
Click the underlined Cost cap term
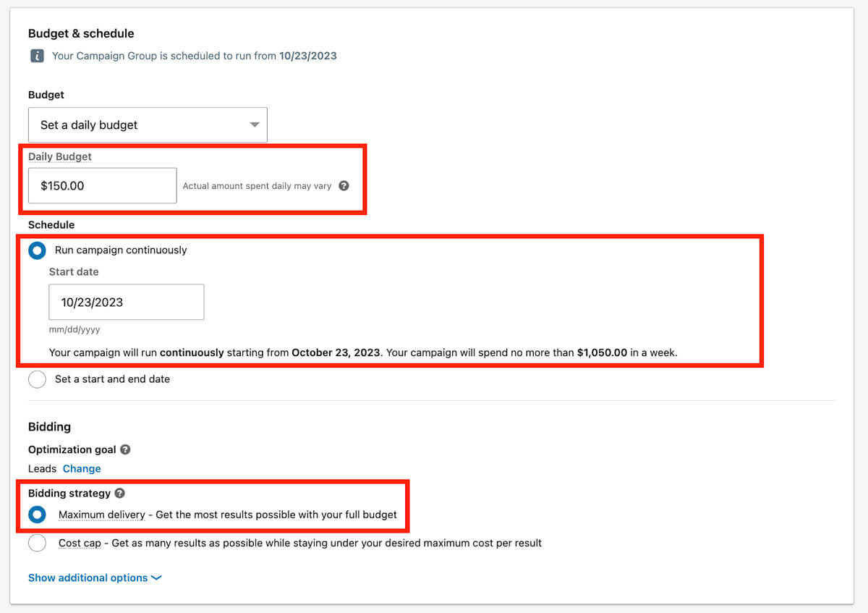tap(80, 543)
